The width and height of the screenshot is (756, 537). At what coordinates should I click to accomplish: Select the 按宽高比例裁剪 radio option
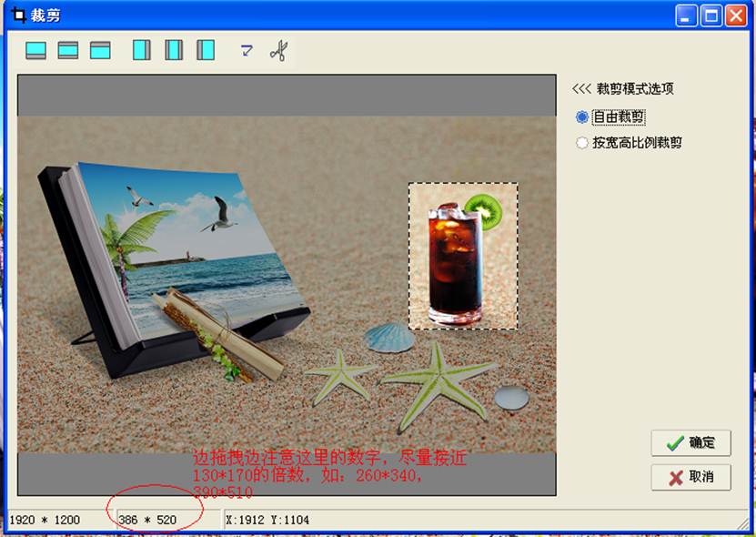pos(582,143)
